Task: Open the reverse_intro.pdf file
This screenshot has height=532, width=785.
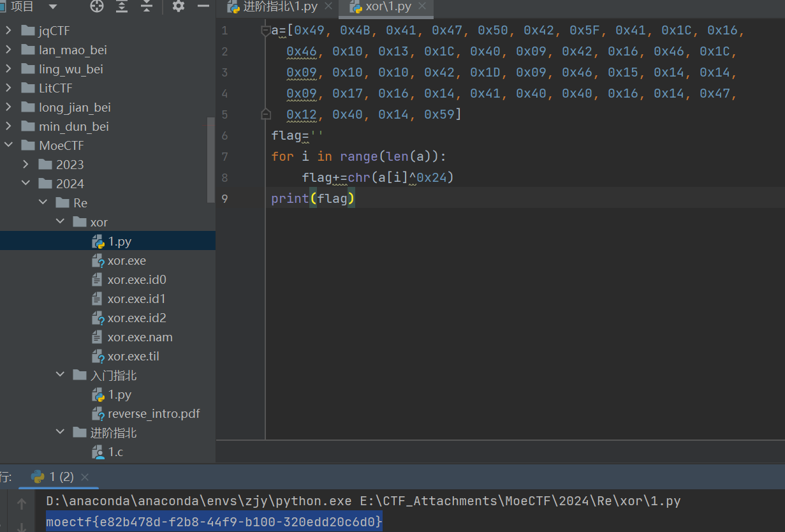Action: point(153,414)
